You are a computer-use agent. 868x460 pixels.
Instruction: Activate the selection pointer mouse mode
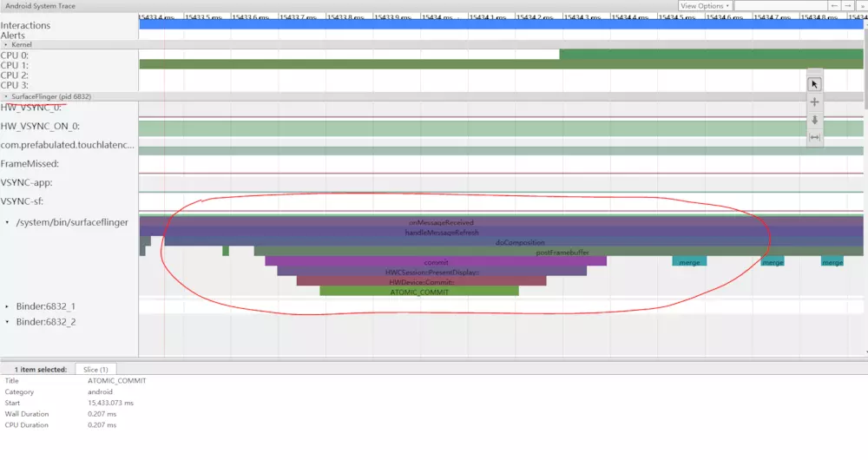pyautogui.click(x=814, y=84)
